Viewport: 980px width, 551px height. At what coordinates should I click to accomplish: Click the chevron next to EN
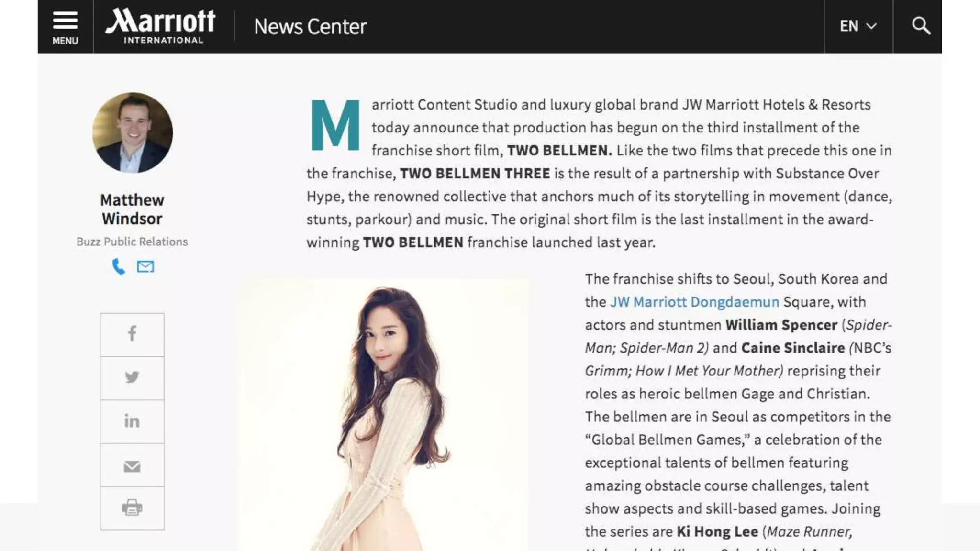click(x=872, y=26)
